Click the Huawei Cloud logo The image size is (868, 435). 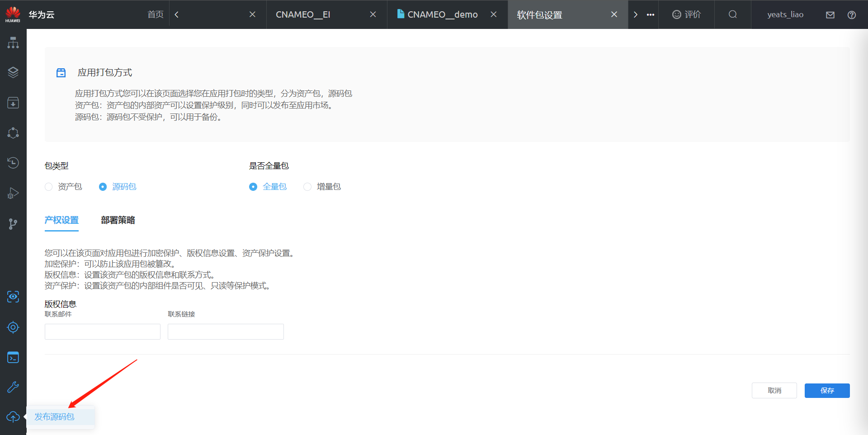pyautogui.click(x=13, y=14)
